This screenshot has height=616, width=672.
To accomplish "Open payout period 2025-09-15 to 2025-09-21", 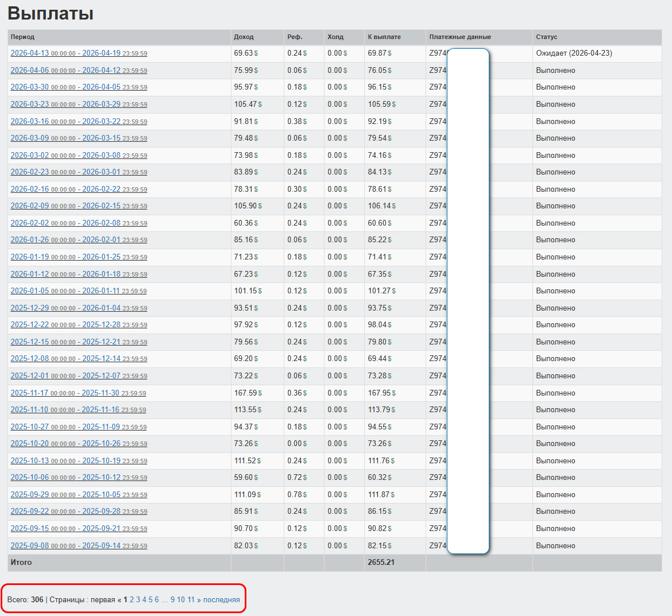I will coord(79,528).
